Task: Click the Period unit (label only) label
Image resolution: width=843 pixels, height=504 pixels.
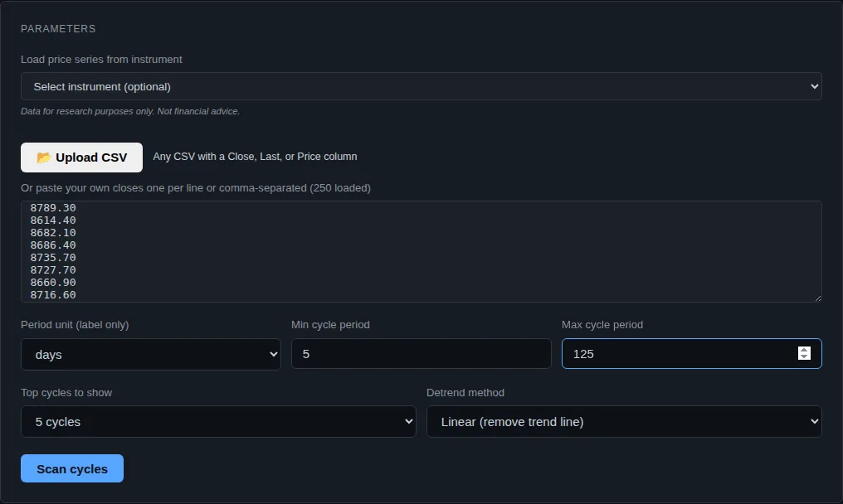Action: (75, 325)
